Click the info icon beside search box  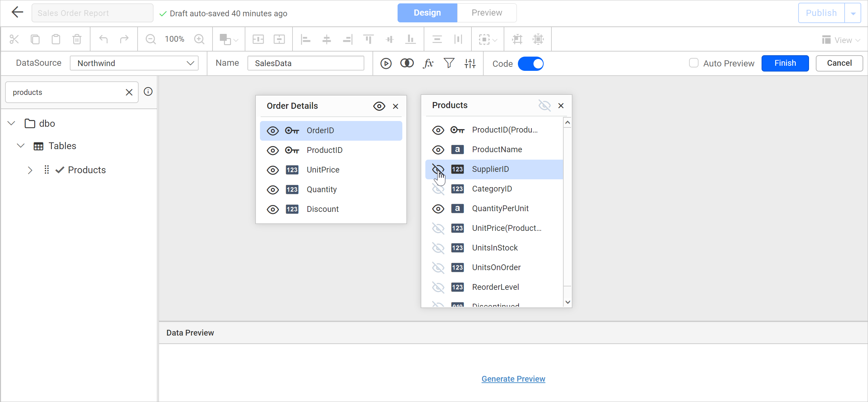[x=148, y=92]
